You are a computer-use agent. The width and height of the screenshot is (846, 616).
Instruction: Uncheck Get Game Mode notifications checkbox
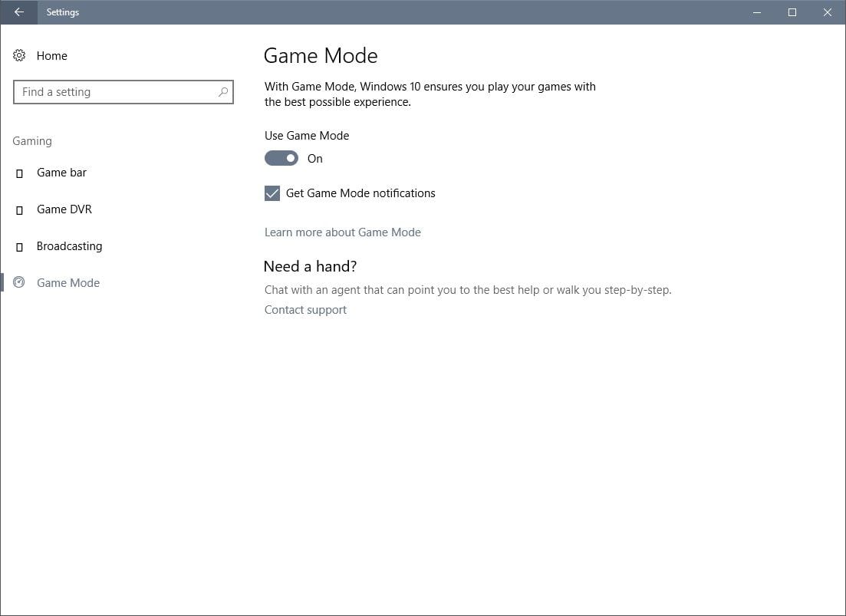[272, 193]
